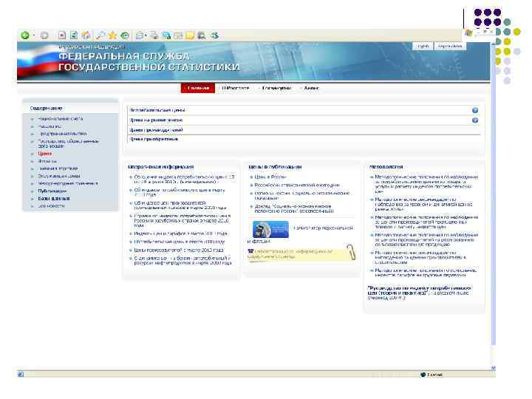Open Государство, общественные организации sidebar item
Image resolution: width=532 pixels, height=399 pixels.
tap(68, 143)
